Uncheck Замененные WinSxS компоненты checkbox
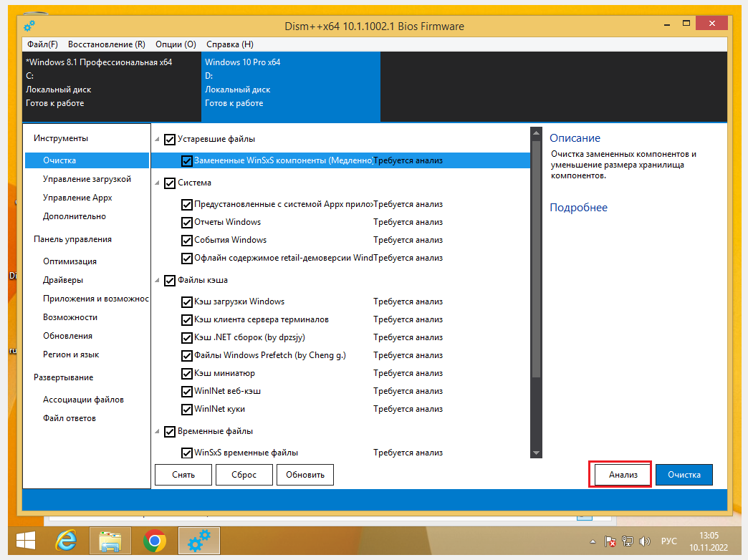The width and height of the screenshot is (748, 560). point(187,160)
